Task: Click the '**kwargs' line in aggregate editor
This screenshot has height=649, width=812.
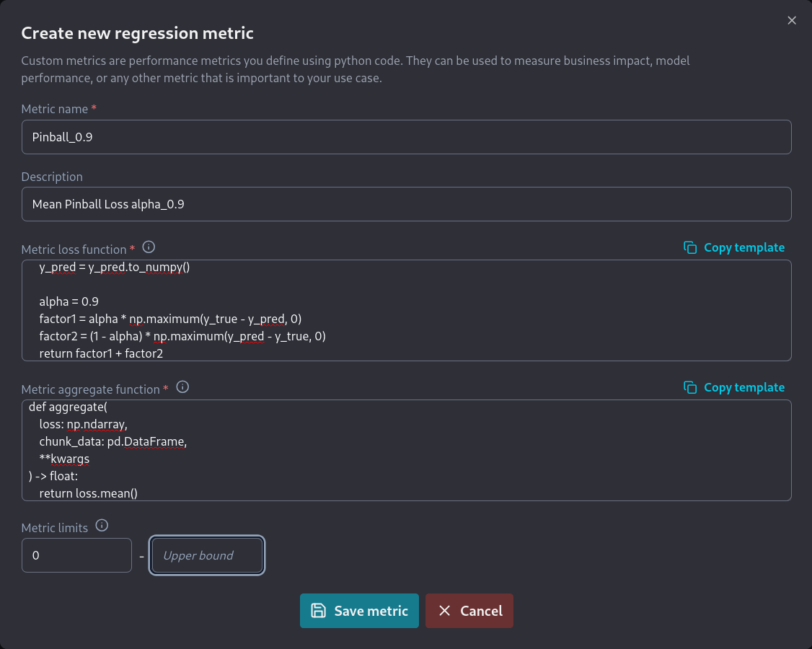Action: point(64,459)
